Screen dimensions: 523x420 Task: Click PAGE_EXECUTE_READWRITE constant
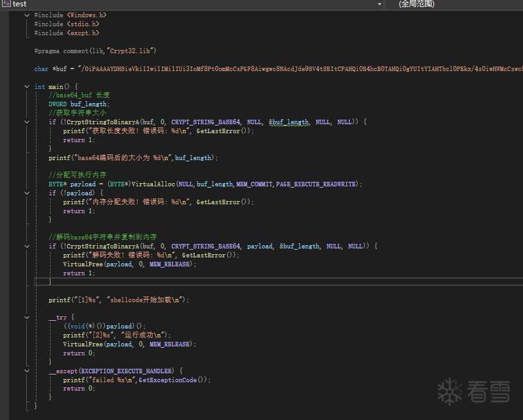pos(316,184)
